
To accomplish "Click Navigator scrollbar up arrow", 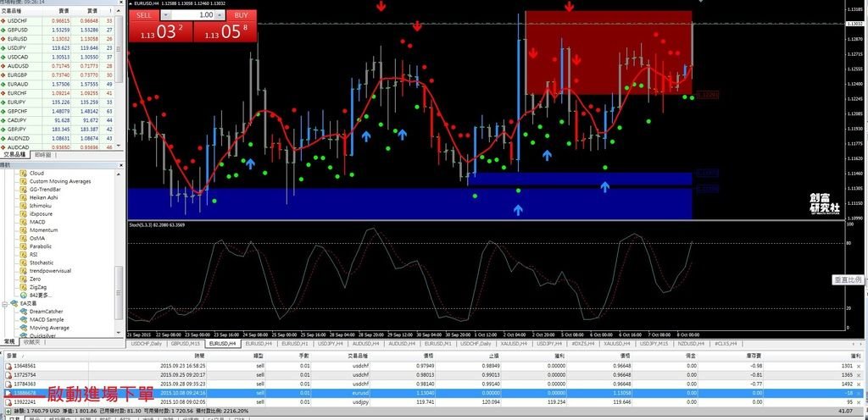I will coord(120,174).
